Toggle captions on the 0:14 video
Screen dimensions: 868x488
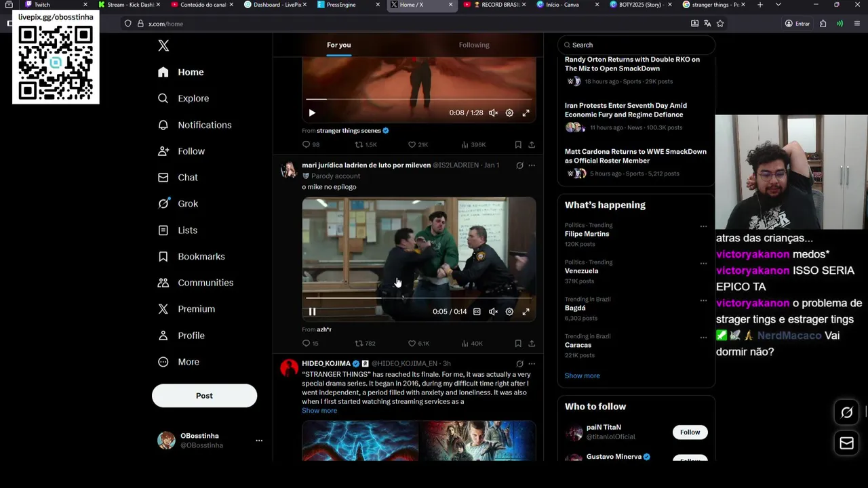pyautogui.click(x=477, y=312)
